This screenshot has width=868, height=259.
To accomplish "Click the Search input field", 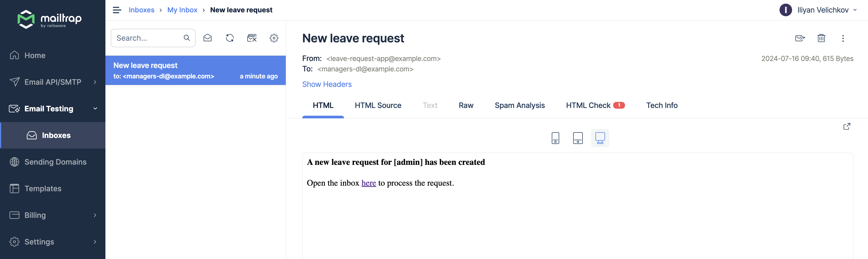I will click(147, 38).
